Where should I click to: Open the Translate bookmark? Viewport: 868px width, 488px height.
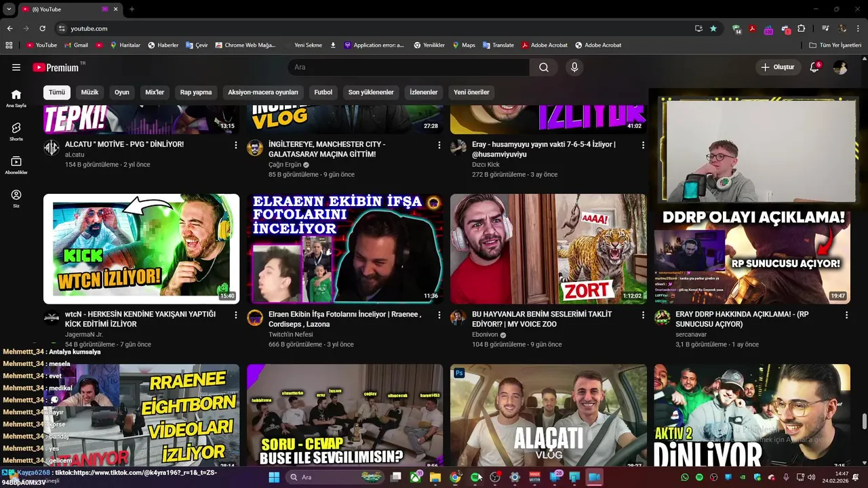[498, 45]
